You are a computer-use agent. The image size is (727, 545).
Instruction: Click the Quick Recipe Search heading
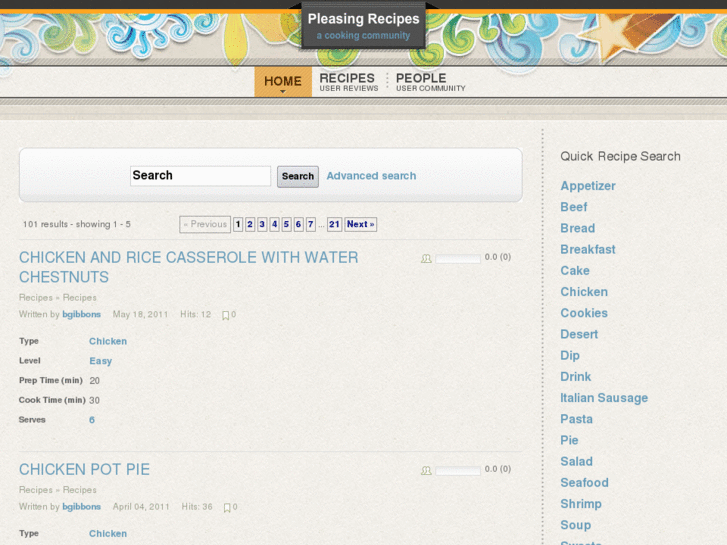pos(620,156)
